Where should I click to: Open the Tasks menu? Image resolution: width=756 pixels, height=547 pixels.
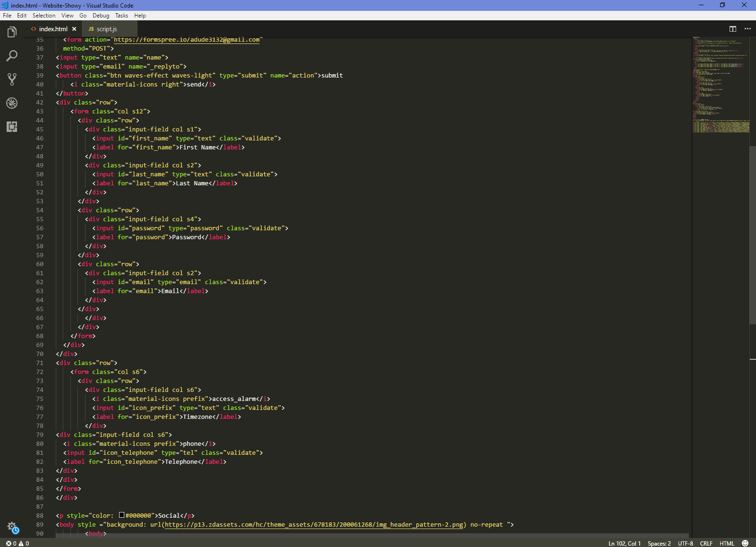tap(121, 16)
